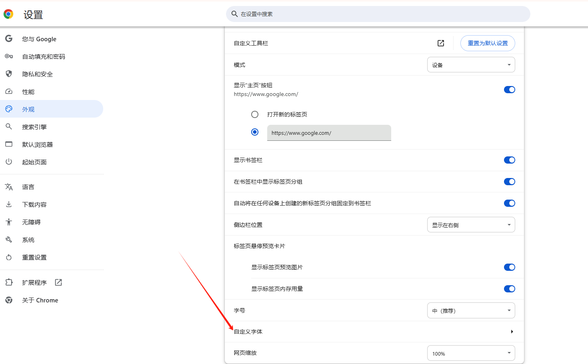Select the 打开新的标签页 radio button
The width and height of the screenshot is (588, 364).
255,114
